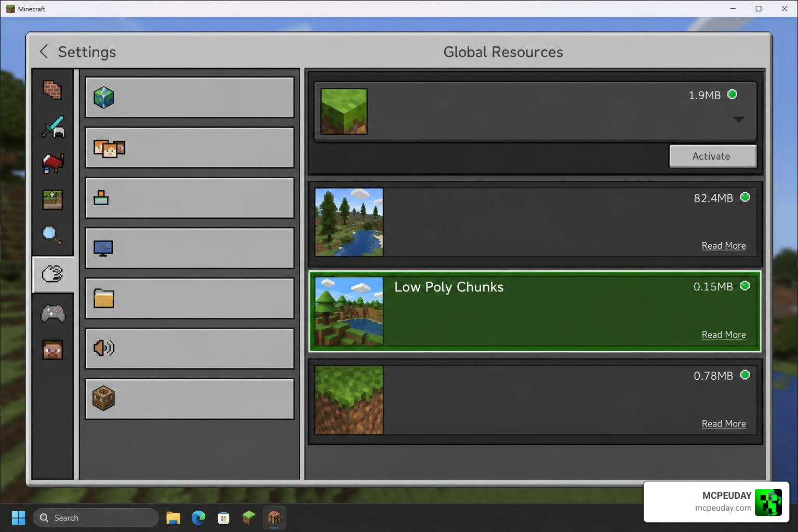Open the monitor video settings row

tap(190, 248)
